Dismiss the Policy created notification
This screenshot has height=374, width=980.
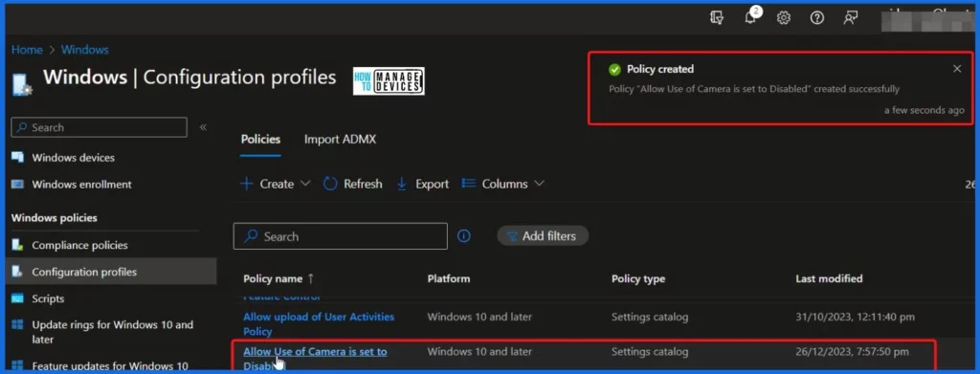957,69
